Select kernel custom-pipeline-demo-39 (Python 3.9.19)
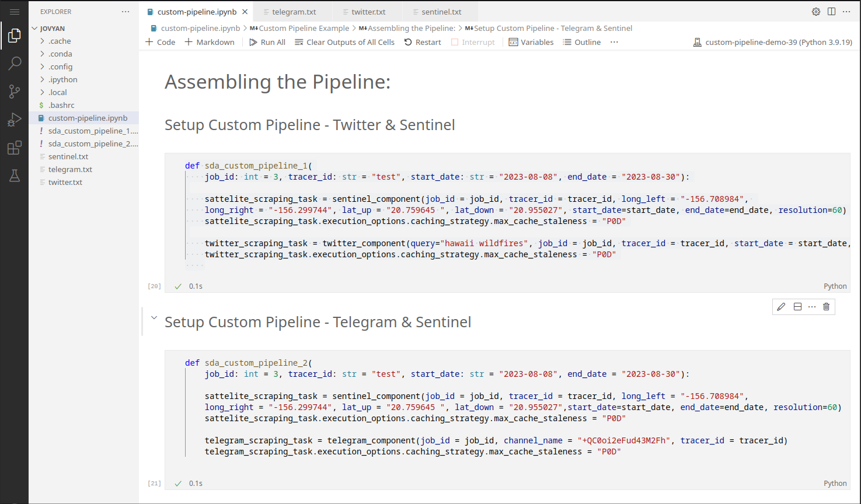The height and width of the screenshot is (504, 861). tap(772, 42)
